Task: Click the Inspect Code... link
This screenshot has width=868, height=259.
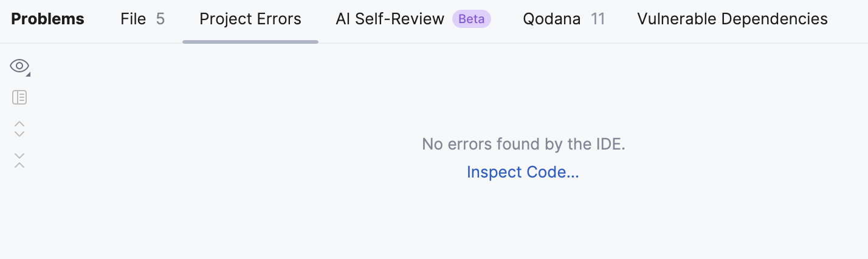Action: click(x=523, y=173)
